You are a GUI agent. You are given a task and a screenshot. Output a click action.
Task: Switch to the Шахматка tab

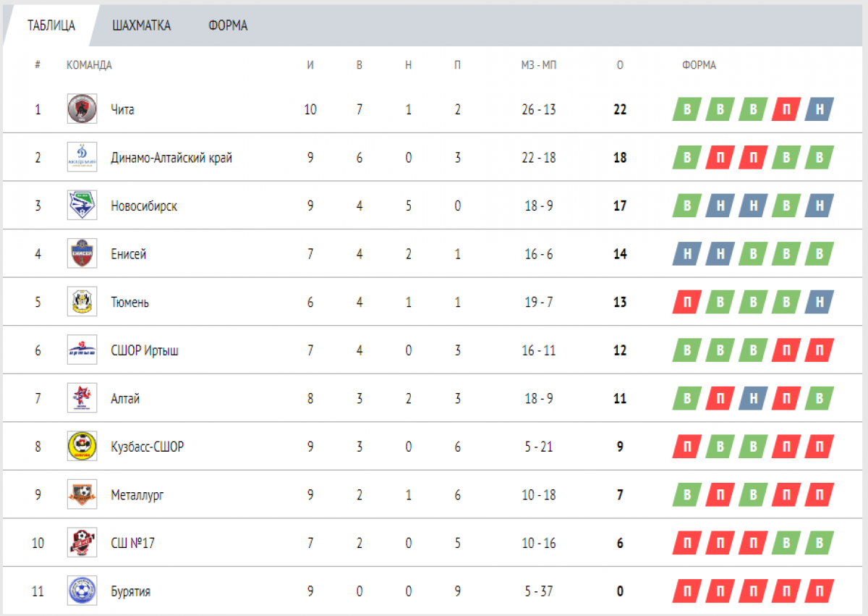click(x=142, y=25)
